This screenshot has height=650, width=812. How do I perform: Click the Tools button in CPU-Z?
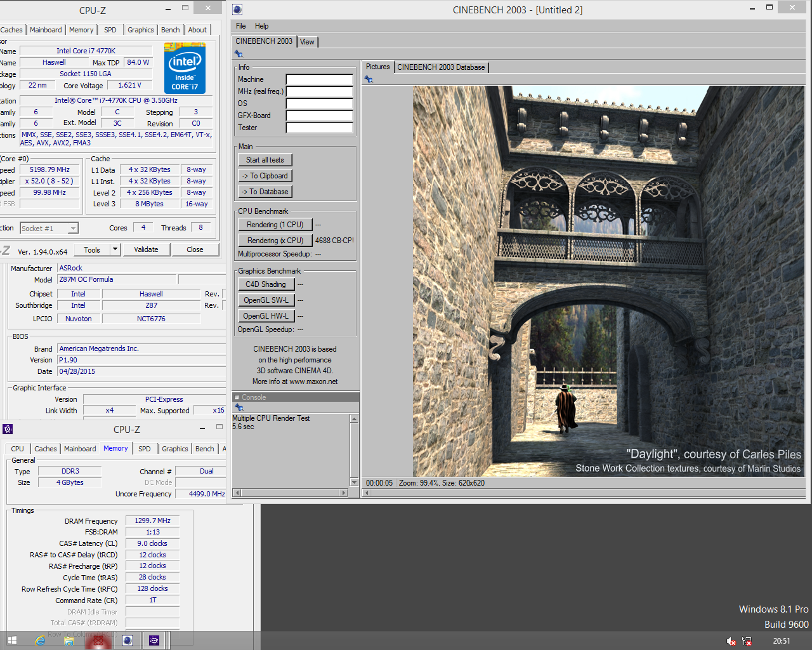click(x=92, y=249)
